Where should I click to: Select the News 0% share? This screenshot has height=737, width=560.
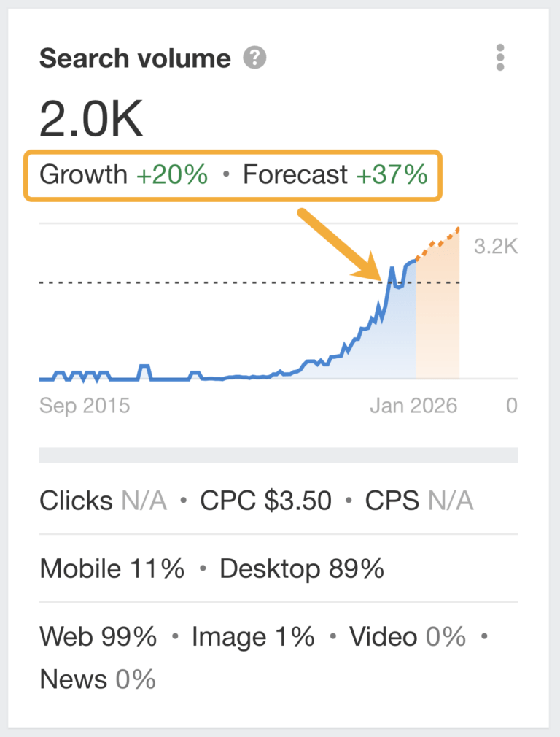tap(98, 679)
